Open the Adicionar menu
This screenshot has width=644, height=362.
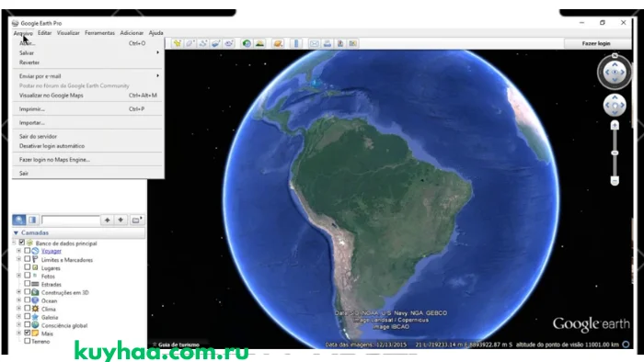[132, 33]
